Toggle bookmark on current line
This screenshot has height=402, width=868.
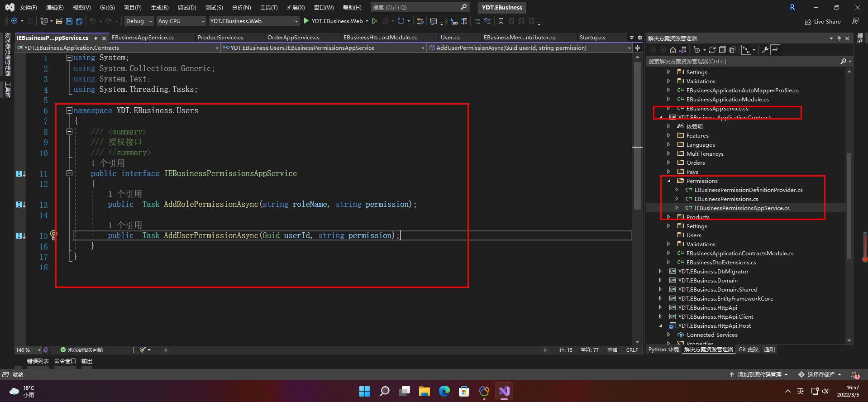click(x=501, y=21)
